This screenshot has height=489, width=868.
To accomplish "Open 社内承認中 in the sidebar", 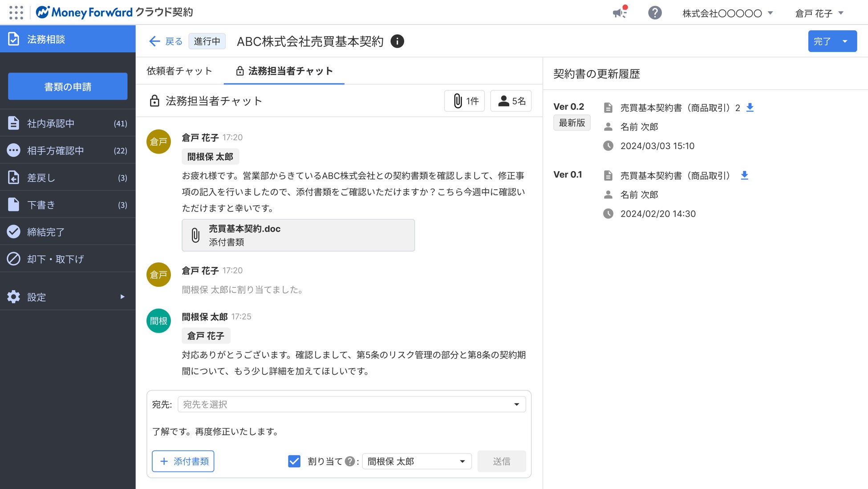I will [x=68, y=123].
